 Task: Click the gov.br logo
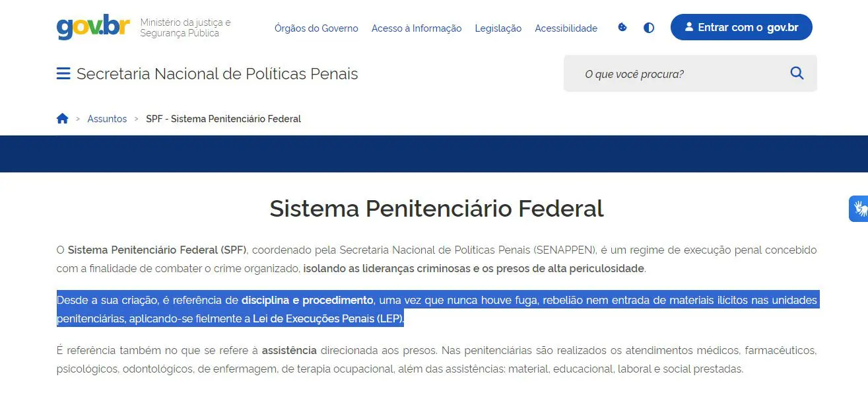tap(93, 27)
